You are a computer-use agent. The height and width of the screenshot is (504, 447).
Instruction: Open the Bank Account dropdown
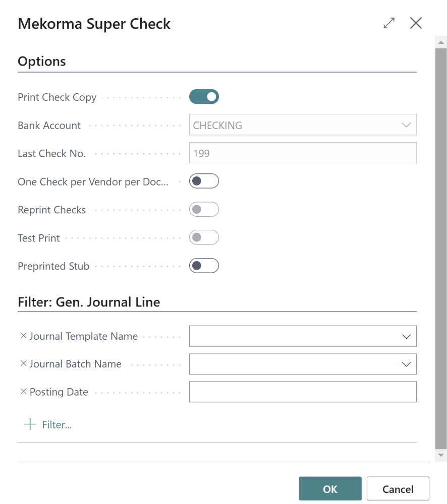coord(407,124)
